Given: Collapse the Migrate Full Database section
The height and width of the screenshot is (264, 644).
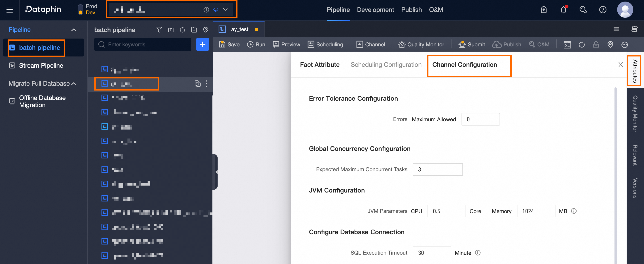Looking at the screenshot, I should point(74,84).
